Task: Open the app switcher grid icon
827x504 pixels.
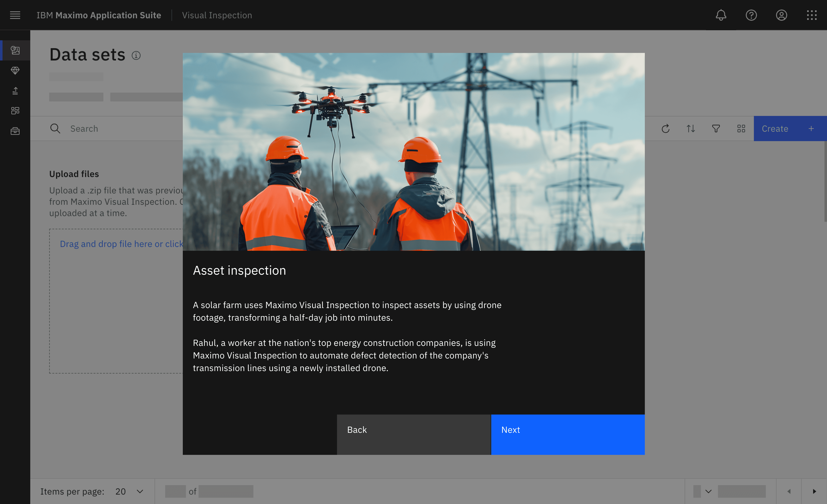Action: (x=811, y=15)
